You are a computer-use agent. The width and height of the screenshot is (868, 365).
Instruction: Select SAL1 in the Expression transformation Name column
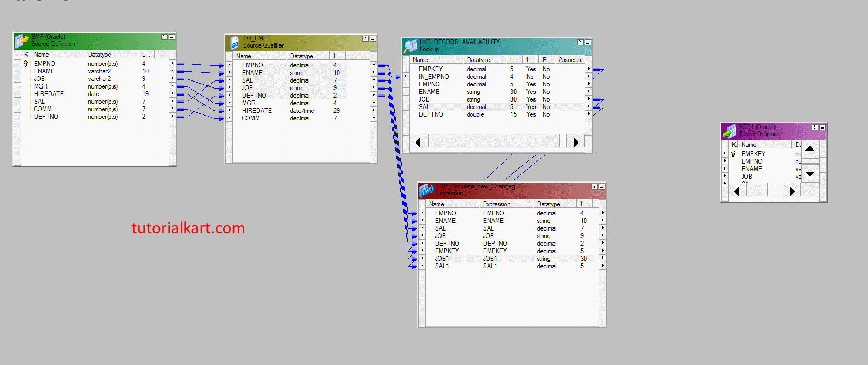442,266
